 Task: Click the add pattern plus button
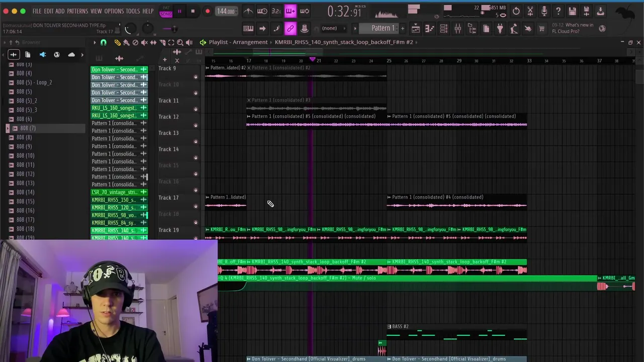pos(403,29)
